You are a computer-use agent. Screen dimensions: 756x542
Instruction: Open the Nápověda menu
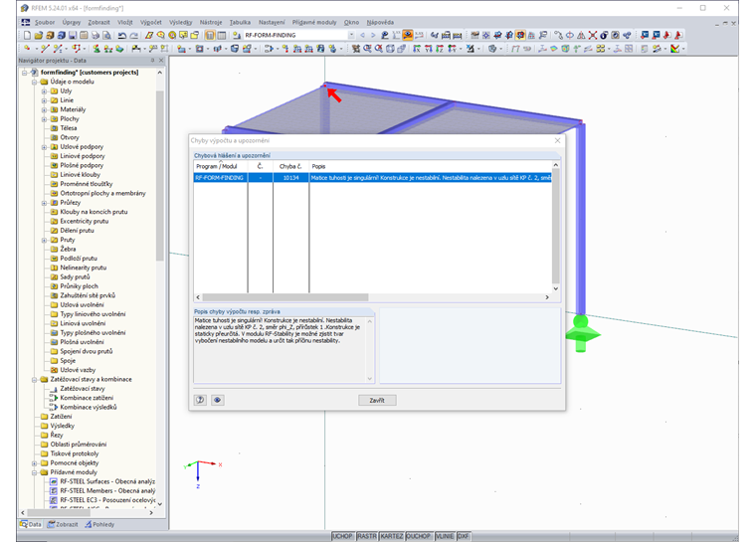(380, 22)
